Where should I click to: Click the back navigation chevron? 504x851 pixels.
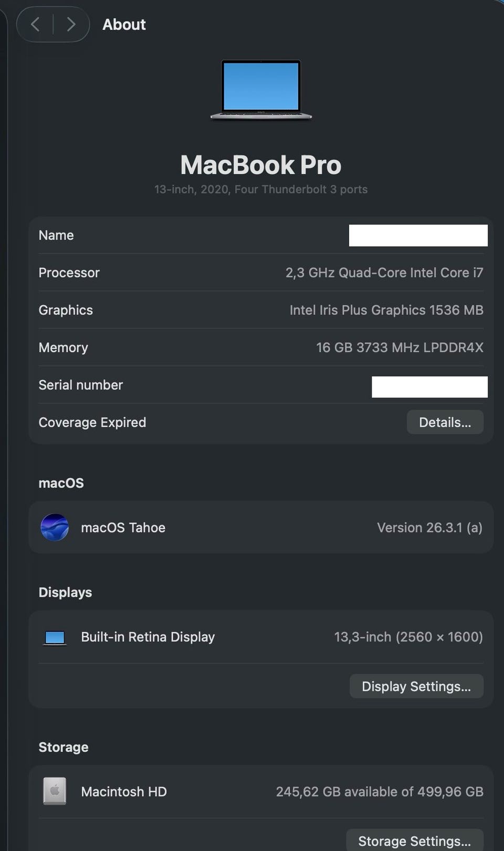click(x=35, y=24)
